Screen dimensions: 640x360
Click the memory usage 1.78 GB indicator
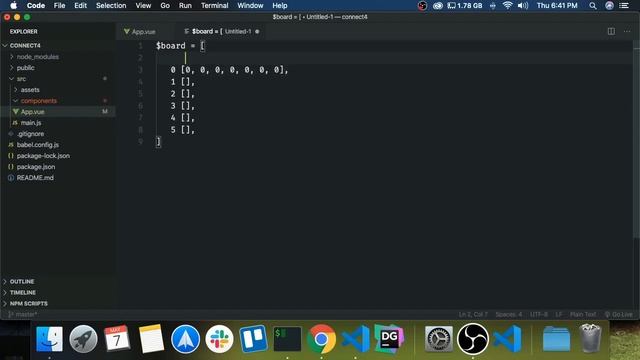click(464, 6)
